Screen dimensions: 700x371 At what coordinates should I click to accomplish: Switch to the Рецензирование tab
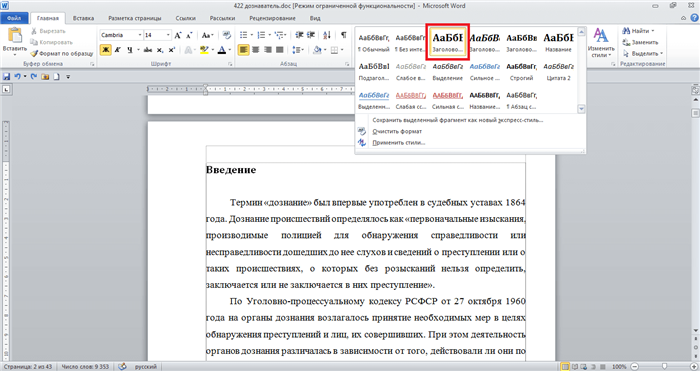coord(272,18)
